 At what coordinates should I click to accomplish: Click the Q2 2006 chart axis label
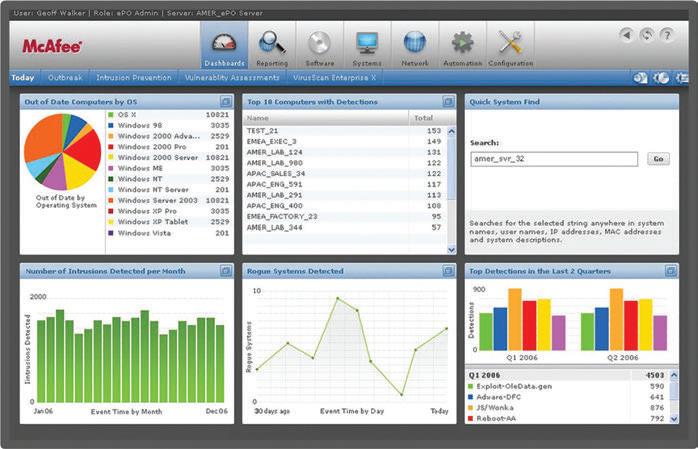[623, 357]
